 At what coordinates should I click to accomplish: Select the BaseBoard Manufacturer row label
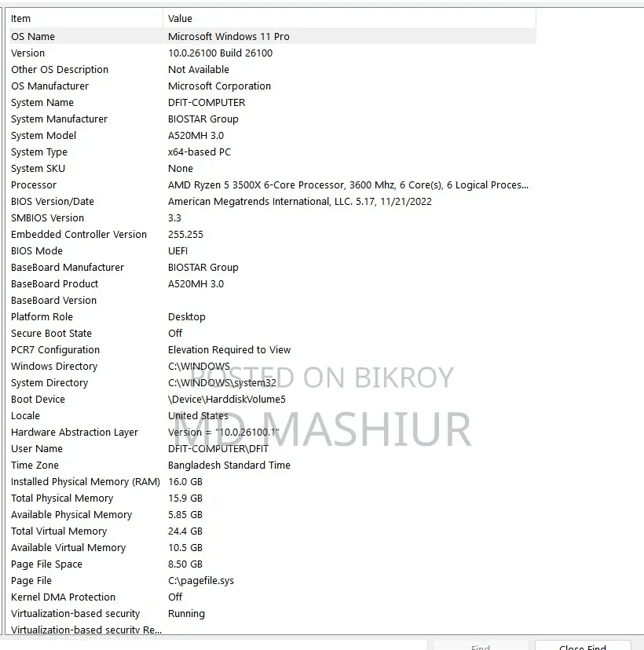(x=68, y=268)
